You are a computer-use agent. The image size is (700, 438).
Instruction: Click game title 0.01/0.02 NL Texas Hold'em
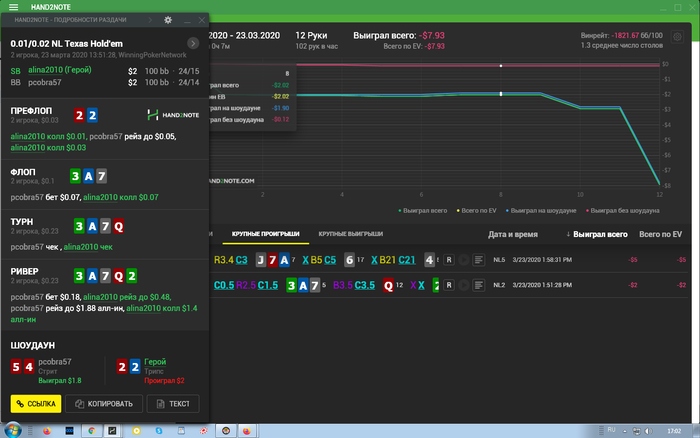(x=67, y=44)
